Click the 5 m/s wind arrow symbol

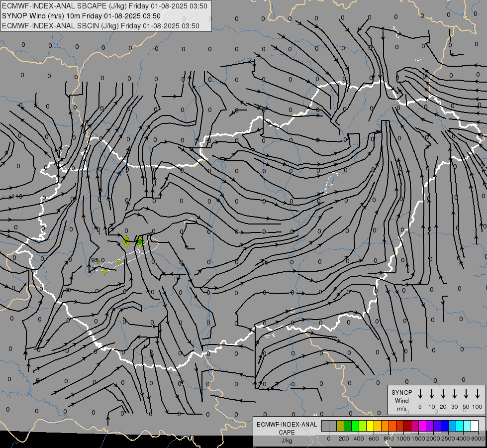[x=420, y=394]
